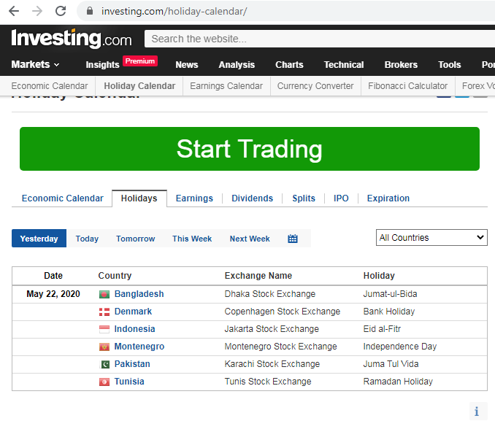
Task: Click Jakarta Stock Exchange cell
Action: click(272, 329)
